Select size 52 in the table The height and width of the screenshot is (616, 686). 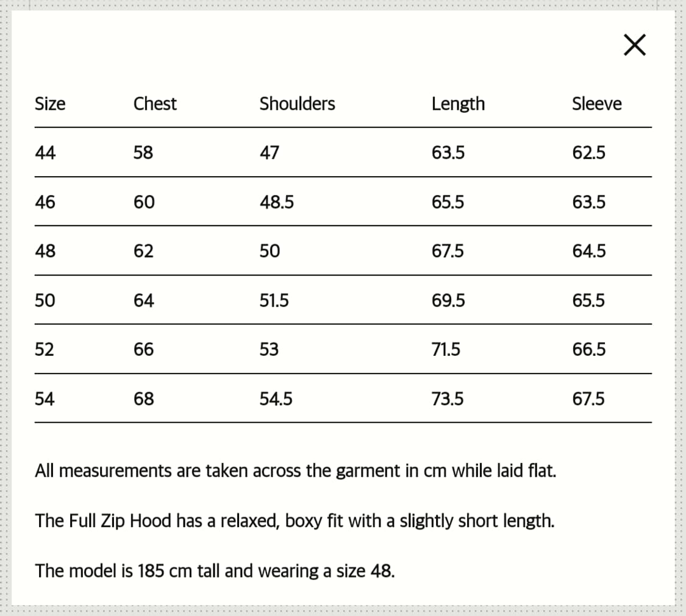45,350
